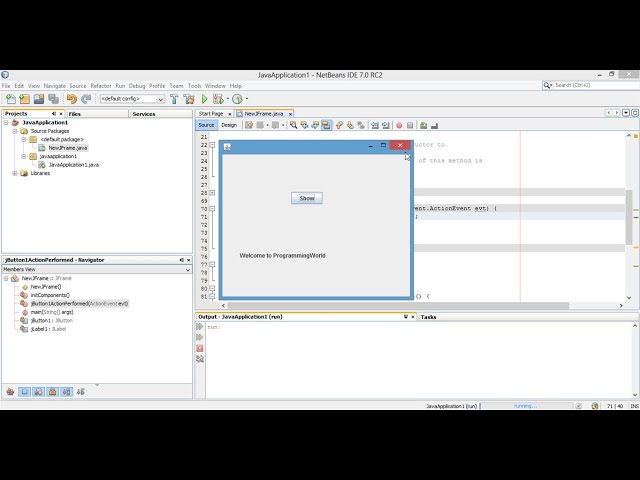
Task: Toggle Show Inherited Members in Navigator
Action: click(10, 392)
